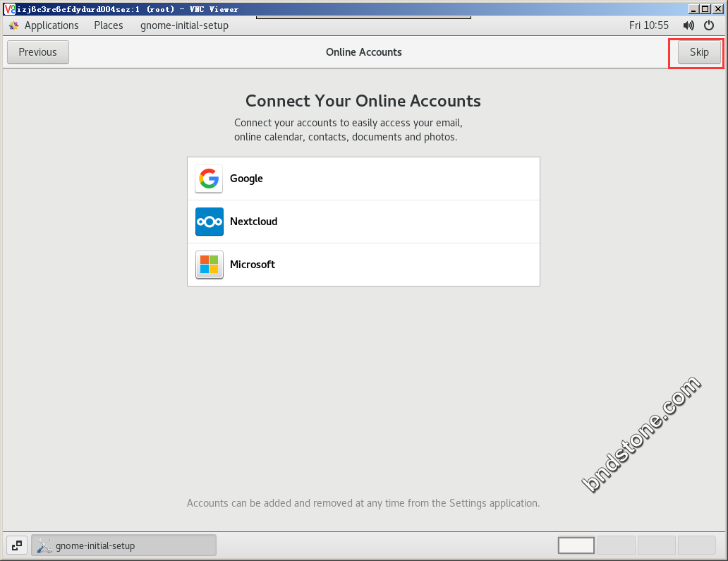Open the power icon menu
The height and width of the screenshot is (561, 728).
pos(709,25)
